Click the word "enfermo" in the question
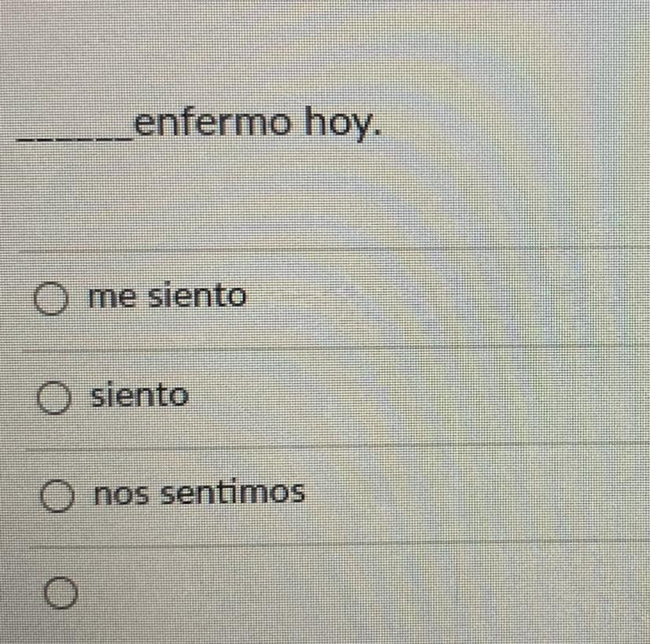The image size is (650, 644). (x=212, y=122)
